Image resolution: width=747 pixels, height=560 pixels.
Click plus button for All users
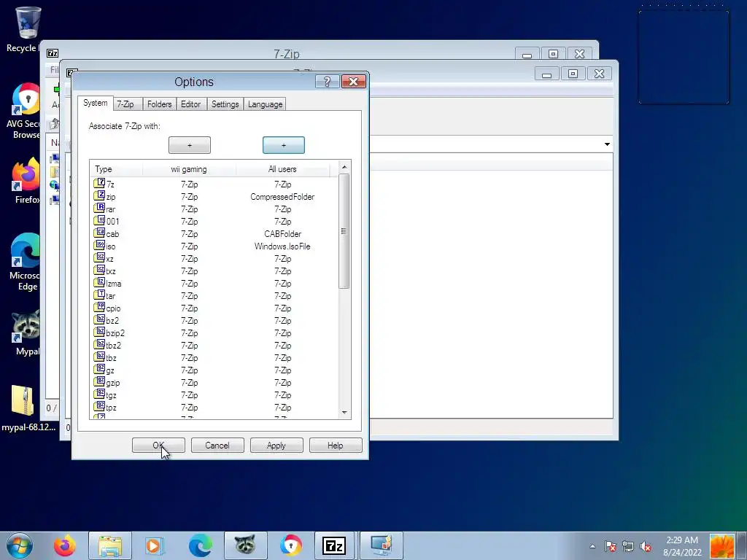click(x=284, y=145)
